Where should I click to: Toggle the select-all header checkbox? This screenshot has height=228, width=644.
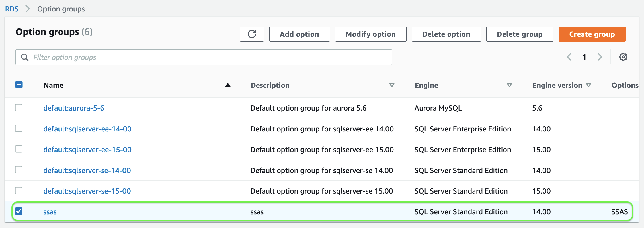click(x=19, y=85)
